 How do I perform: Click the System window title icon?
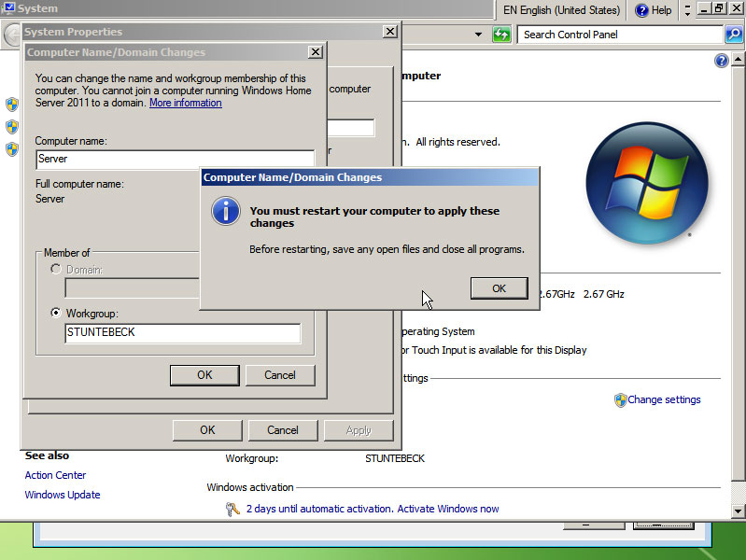(x=8, y=8)
